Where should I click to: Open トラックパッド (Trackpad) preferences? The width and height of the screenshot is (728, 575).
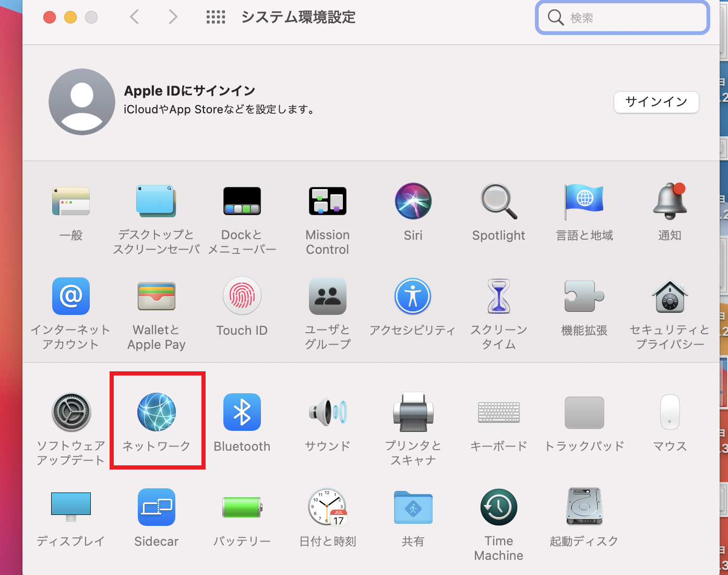point(584,413)
